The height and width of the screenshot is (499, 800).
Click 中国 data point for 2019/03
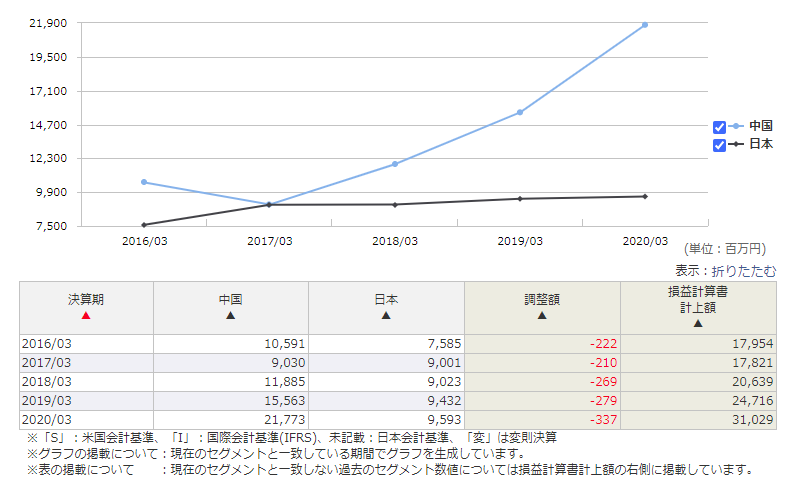[520, 112]
